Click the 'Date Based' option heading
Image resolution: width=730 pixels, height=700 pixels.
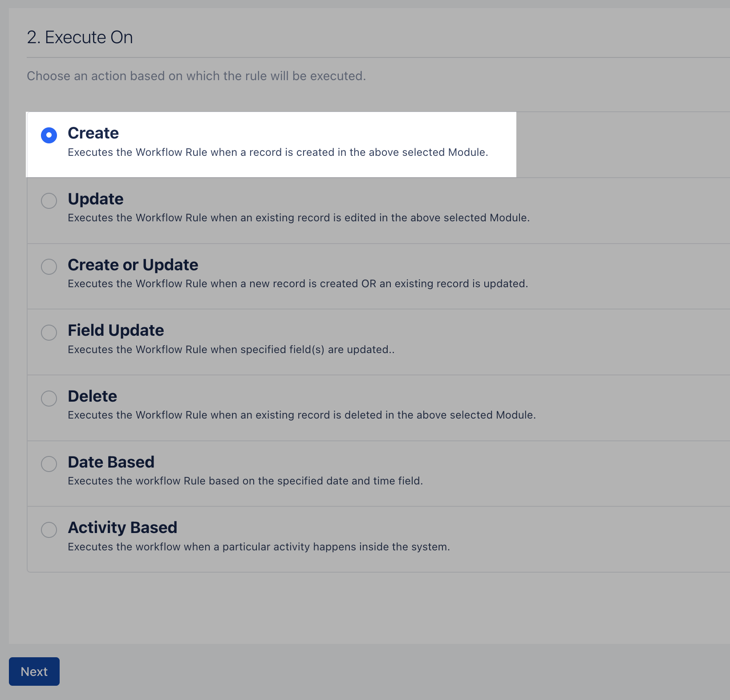tap(111, 462)
